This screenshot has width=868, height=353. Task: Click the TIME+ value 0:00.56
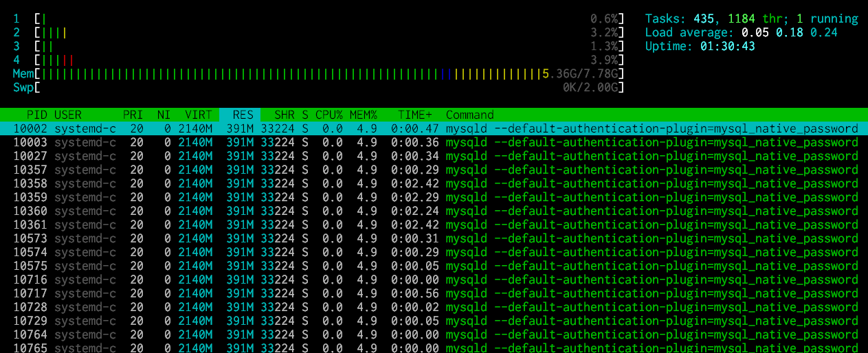pos(415,293)
